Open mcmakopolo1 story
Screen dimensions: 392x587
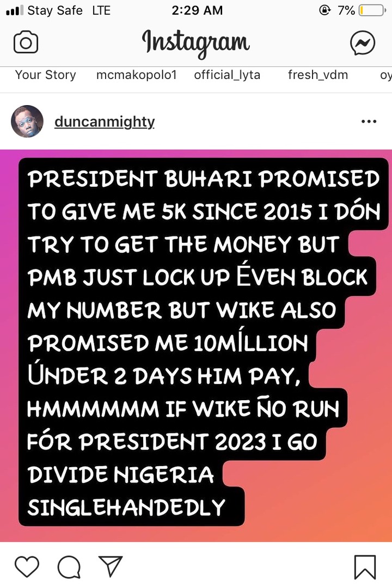point(136,75)
